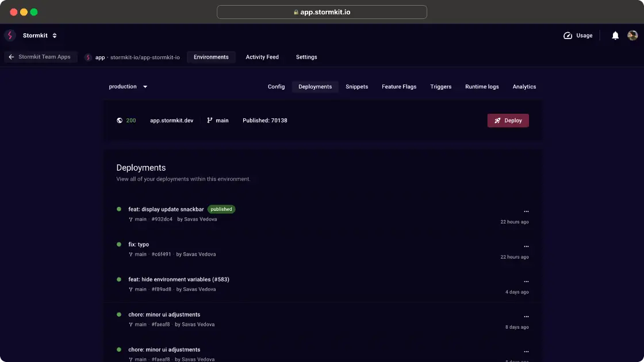Open the 'fix: typo' deployment
Image resolution: width=644 pixels, height=362 pixels.
[x=139, y=245]
